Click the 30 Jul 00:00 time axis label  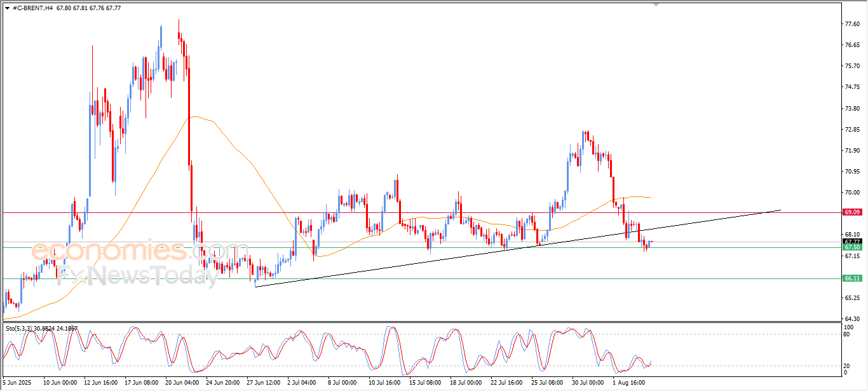(588, 383)
